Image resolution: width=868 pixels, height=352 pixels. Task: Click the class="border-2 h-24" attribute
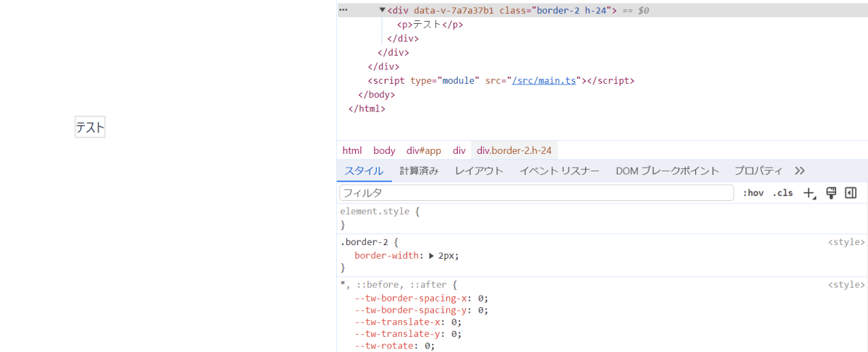click(554, 10)
